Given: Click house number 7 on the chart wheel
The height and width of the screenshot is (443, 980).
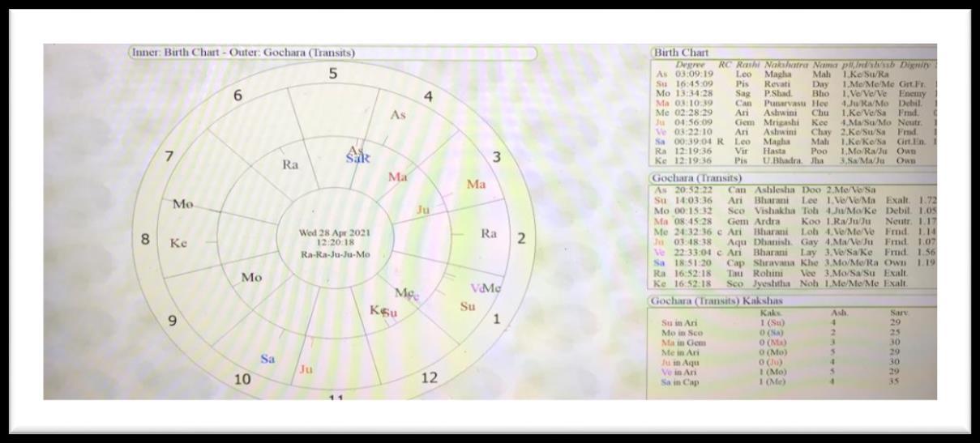Looking at the screenshot, I should (169, 157).
